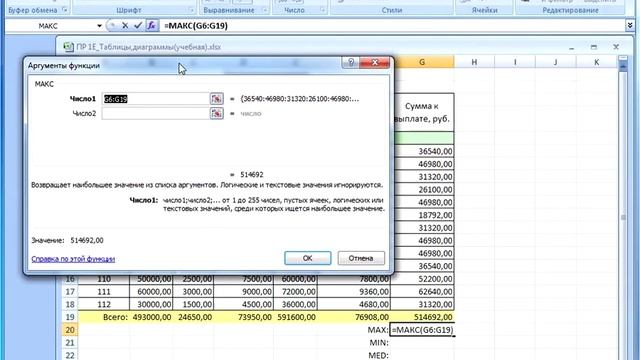This screenshot has height=360, width=640.
Task: Click the OK button in function dialog
Action: 307,258
